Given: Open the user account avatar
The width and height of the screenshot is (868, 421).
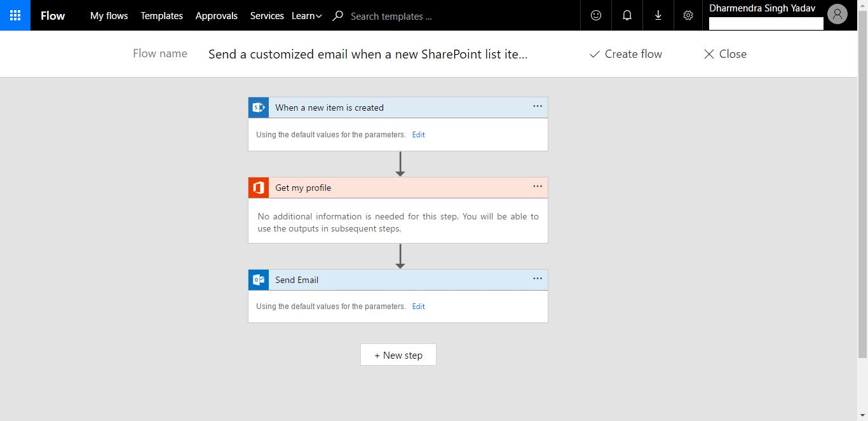Looking at the screenshot, I should [837, 14].
